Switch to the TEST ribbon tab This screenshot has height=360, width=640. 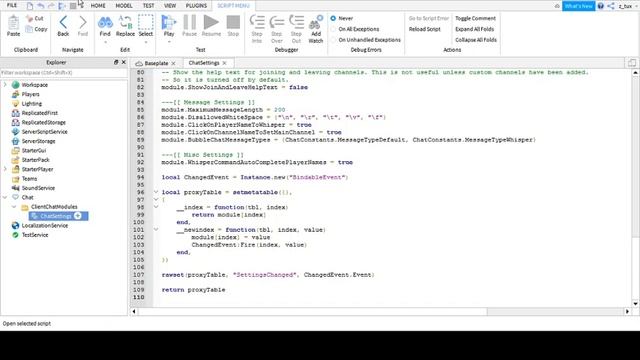[x=149, y=6]
